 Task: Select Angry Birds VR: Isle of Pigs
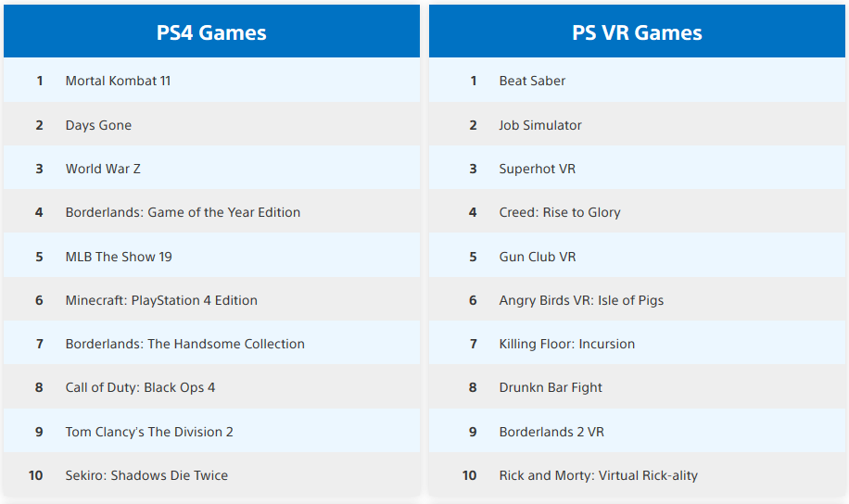point(581,300)
